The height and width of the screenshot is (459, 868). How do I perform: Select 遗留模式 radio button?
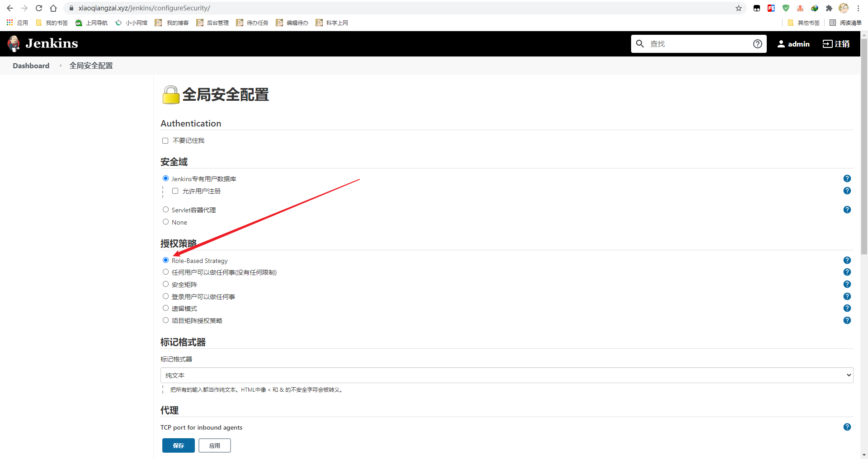click(x=165, y=308)
